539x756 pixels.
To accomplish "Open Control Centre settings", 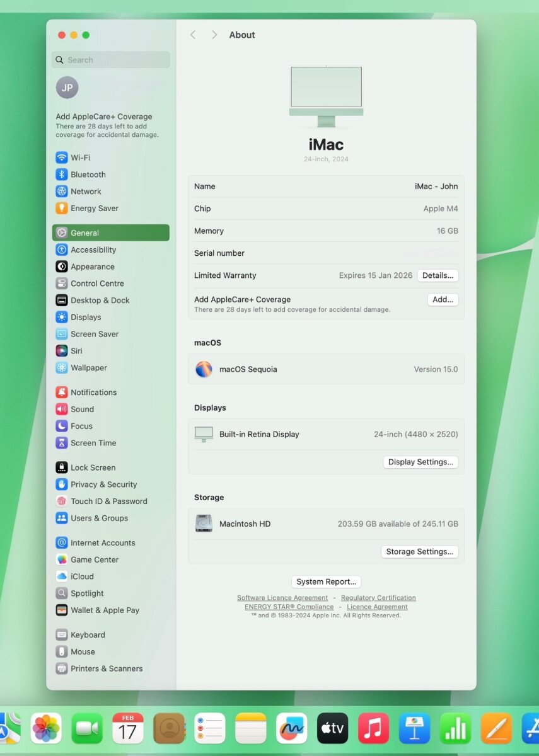I will pyautogui.click(x=110, y=283).
